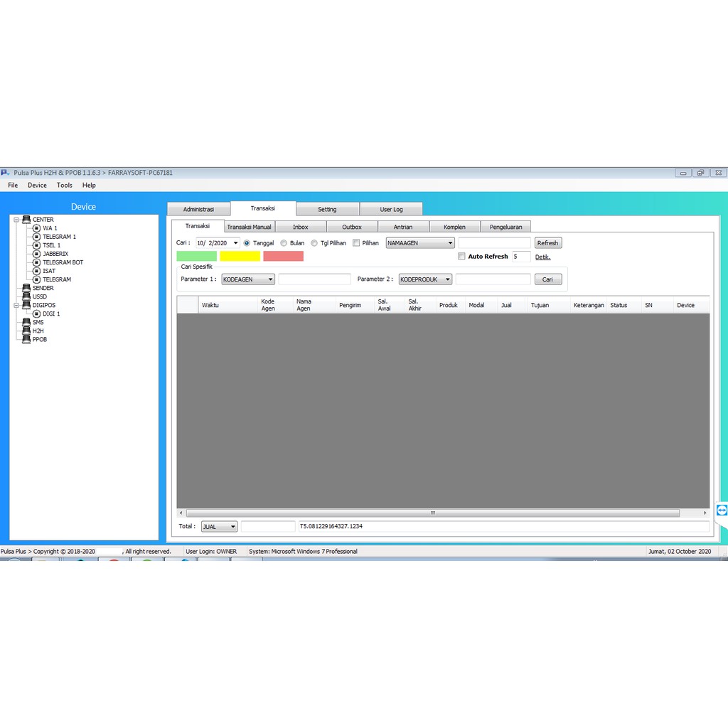
Task: Select the WA 1 device icon
Action: (37, 228)
